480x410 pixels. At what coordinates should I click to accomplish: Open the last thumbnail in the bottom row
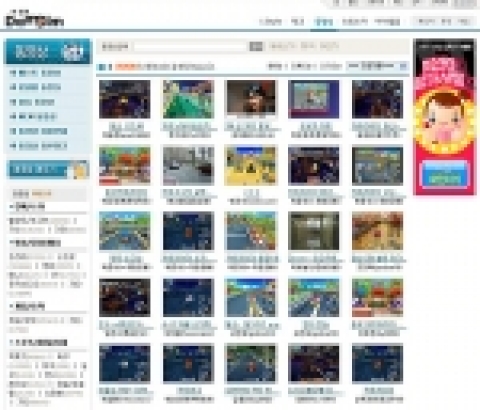(377, 364)
